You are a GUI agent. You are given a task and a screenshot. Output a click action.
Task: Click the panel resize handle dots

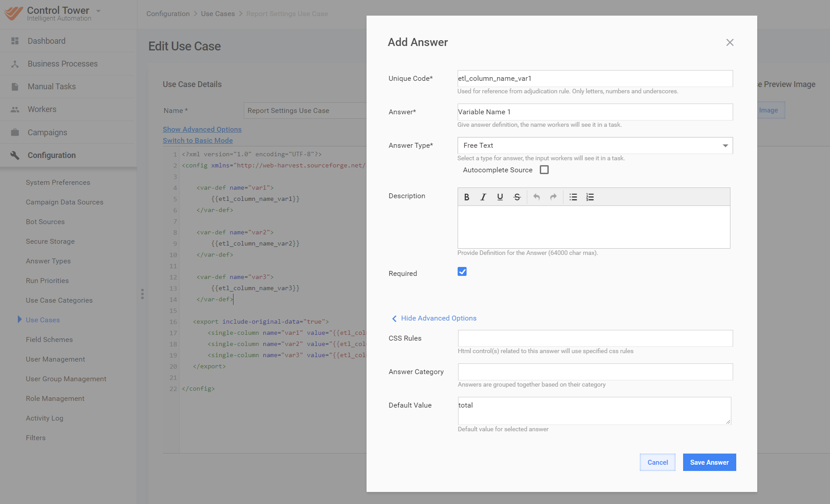coord(142,294)
